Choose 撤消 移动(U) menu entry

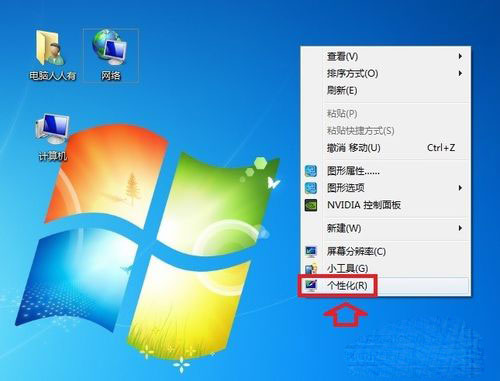386,148
